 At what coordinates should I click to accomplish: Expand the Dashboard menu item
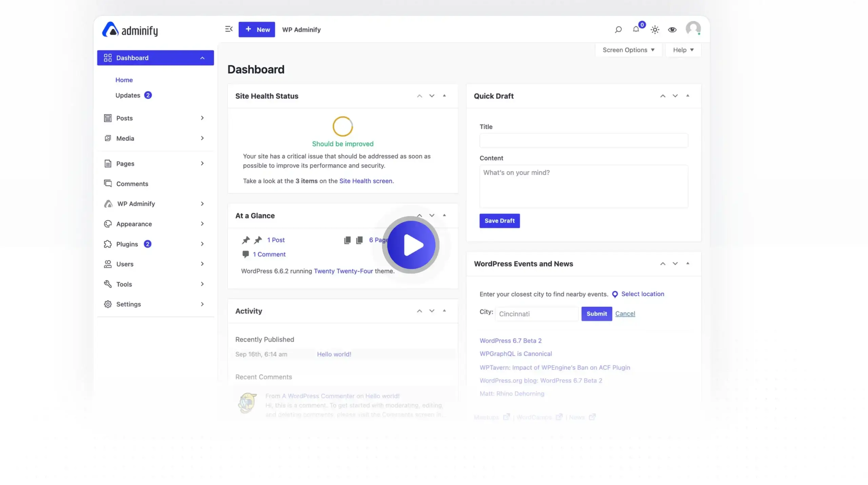(202, 57)
